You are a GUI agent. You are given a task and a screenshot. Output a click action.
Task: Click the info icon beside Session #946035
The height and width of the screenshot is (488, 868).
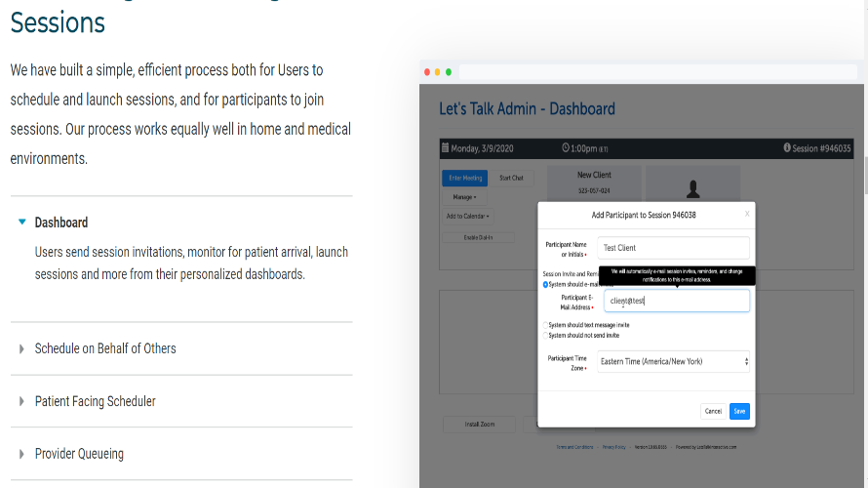[x=787, y=148]
